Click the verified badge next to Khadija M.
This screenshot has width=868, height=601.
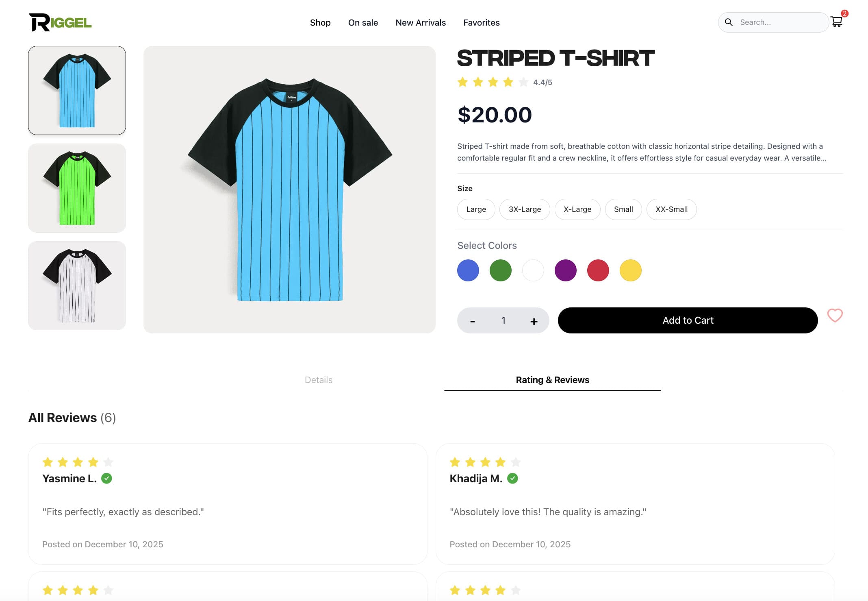(513, 479)
